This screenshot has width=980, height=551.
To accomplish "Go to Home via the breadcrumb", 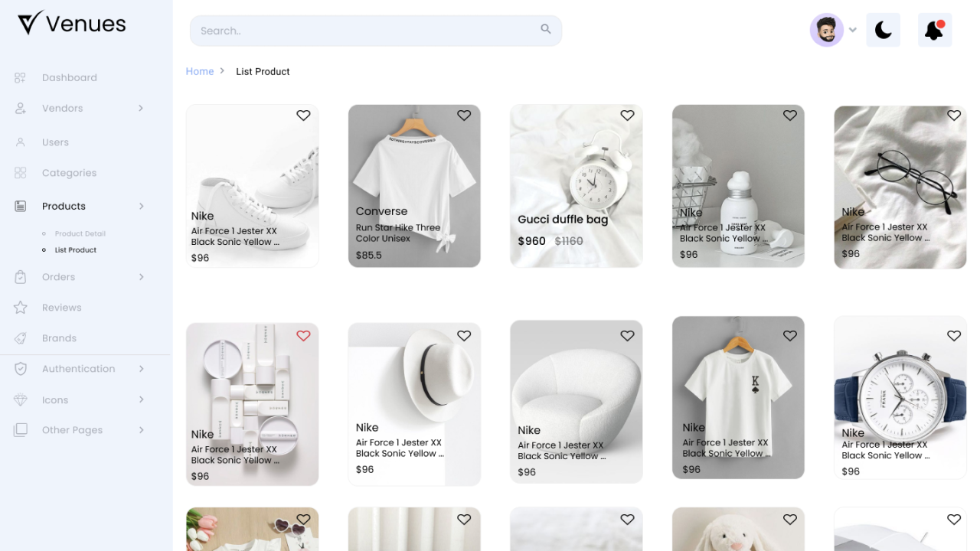I will (200, 71).
